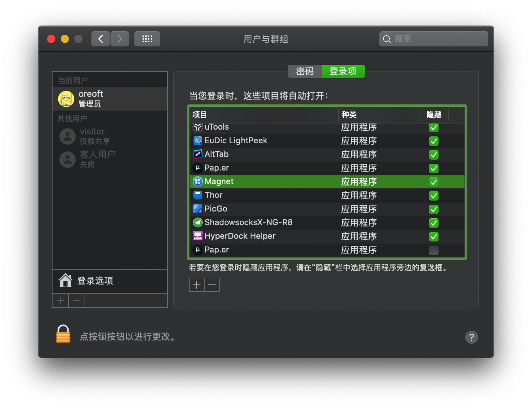Image resolution: width=532 pixels, height=408 pixels.
Task: Click the lock icon to make changes
Action: tap(63, 334)
